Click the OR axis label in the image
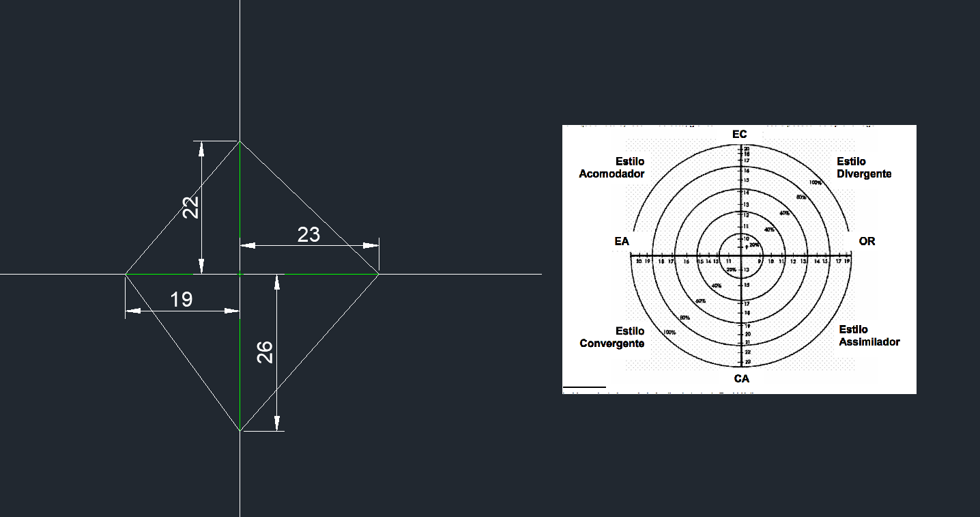Screen dimensions: 980x517 click(x=867, y=241)
